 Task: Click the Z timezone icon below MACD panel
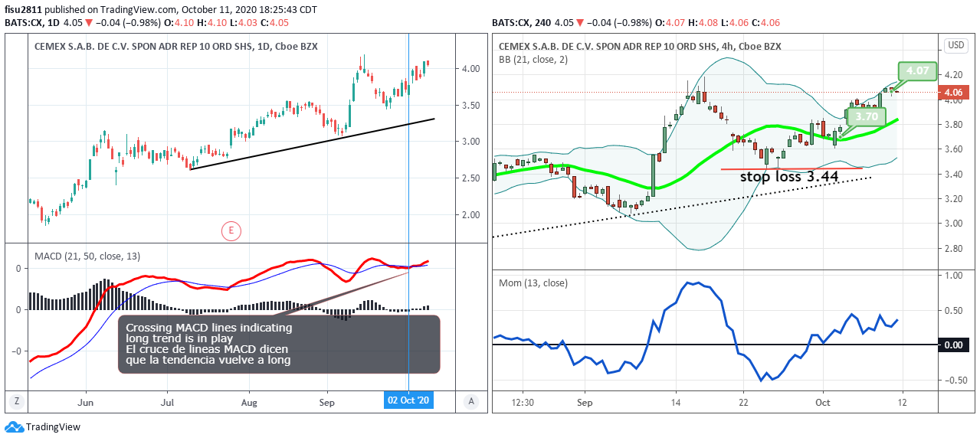[16, 401]
